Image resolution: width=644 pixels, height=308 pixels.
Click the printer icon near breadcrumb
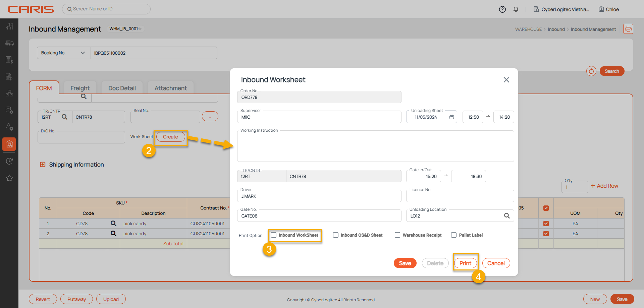(x=628, y=29)
